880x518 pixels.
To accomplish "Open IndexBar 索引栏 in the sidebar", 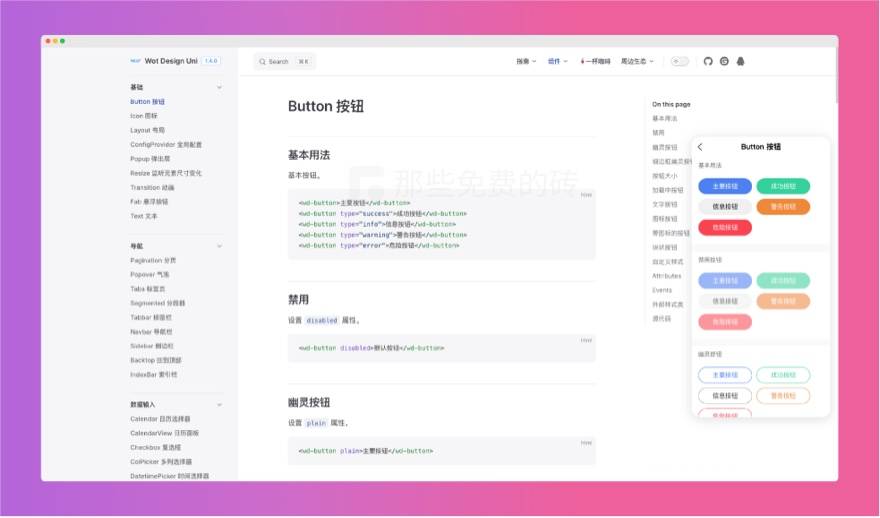I will (153, 374).
